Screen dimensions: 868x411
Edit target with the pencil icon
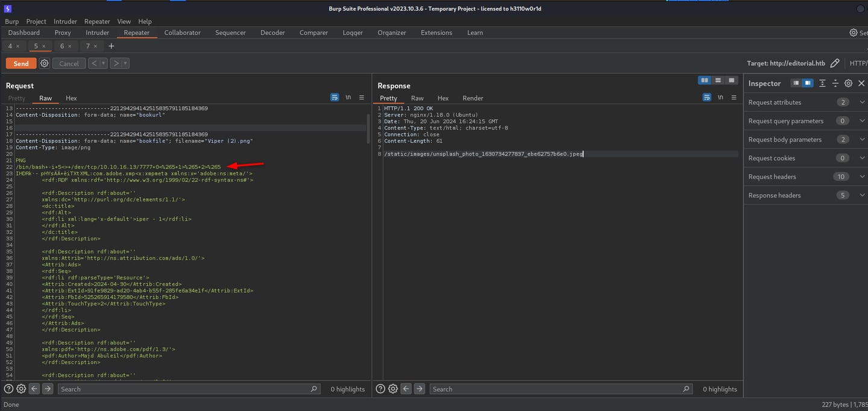pos(835,63)
